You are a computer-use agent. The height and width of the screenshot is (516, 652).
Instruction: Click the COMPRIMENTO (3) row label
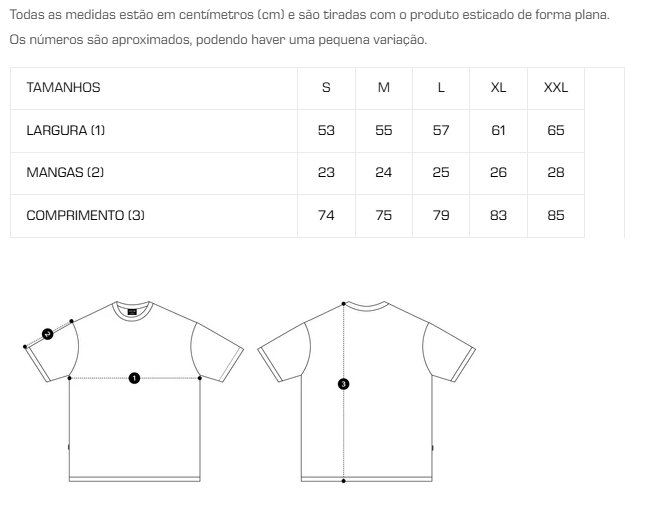coord(85,215)
